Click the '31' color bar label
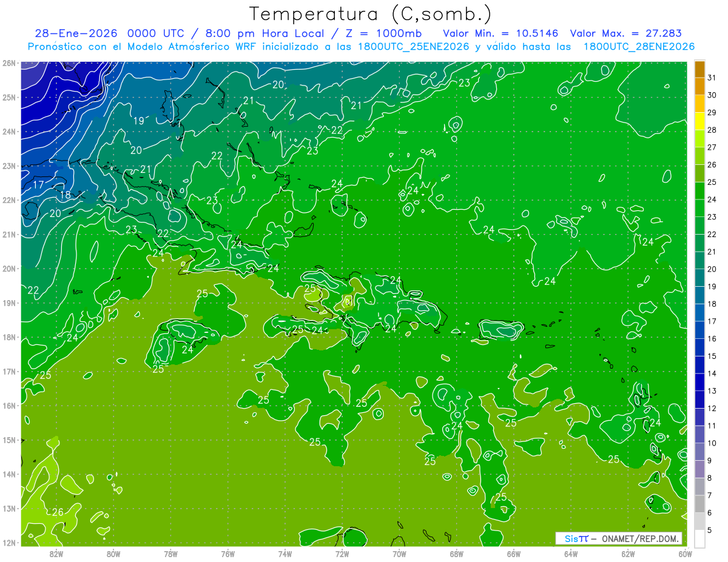This screenshot has width=728, height=562. point(712,78)
